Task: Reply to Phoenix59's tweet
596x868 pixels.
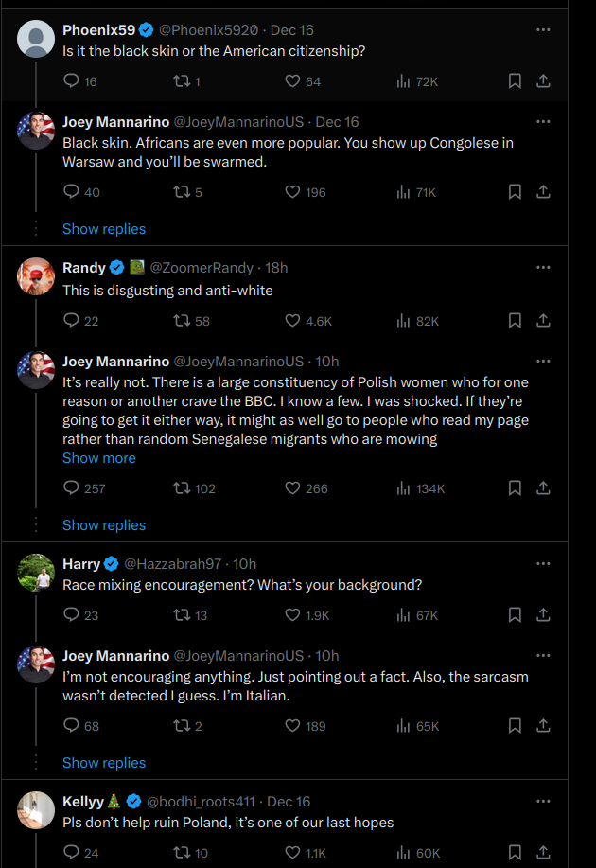Action: pyautogui.click(x=71, y=81)
